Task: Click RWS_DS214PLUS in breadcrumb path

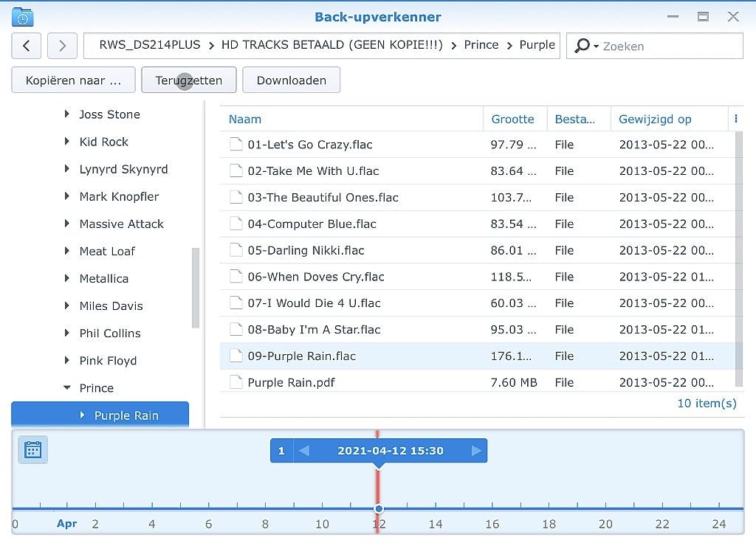Action: pyautogui.click(x=149, y=45)
